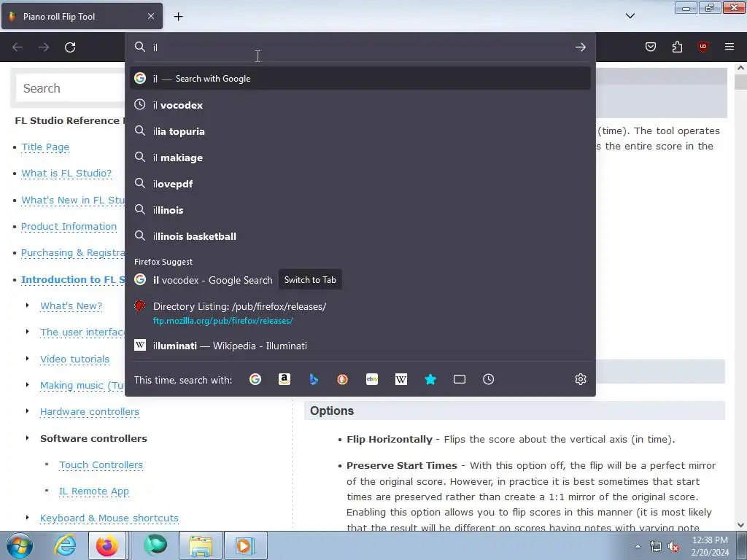Go forward with the Forward arrow
Screen dimensions: 747x560
tap(44, 47)
